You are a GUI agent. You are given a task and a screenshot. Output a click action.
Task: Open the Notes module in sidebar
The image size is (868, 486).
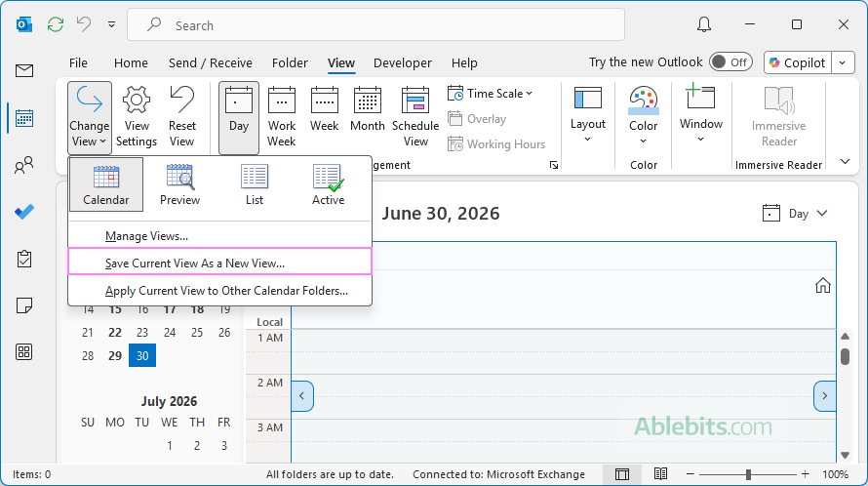[24, 305]
